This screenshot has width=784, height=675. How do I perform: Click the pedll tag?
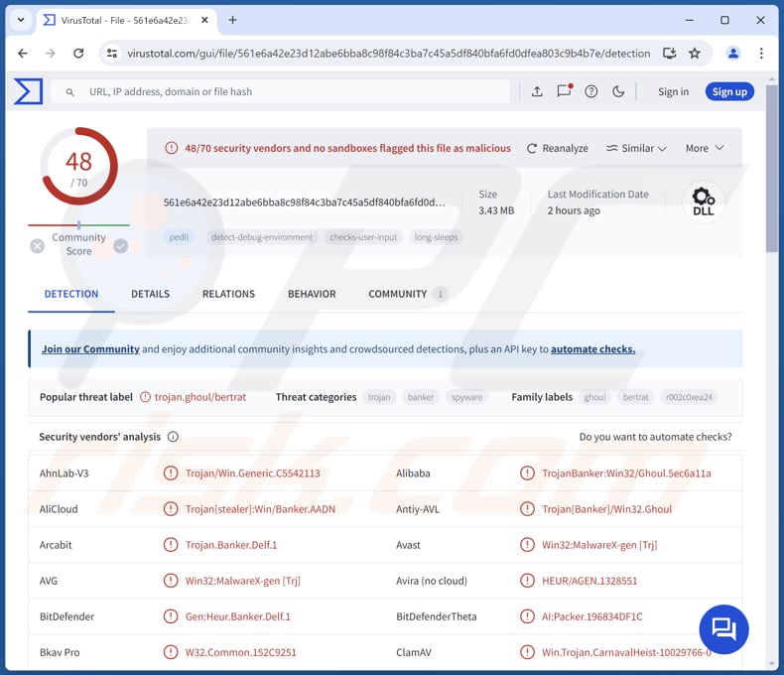(179, 237)
